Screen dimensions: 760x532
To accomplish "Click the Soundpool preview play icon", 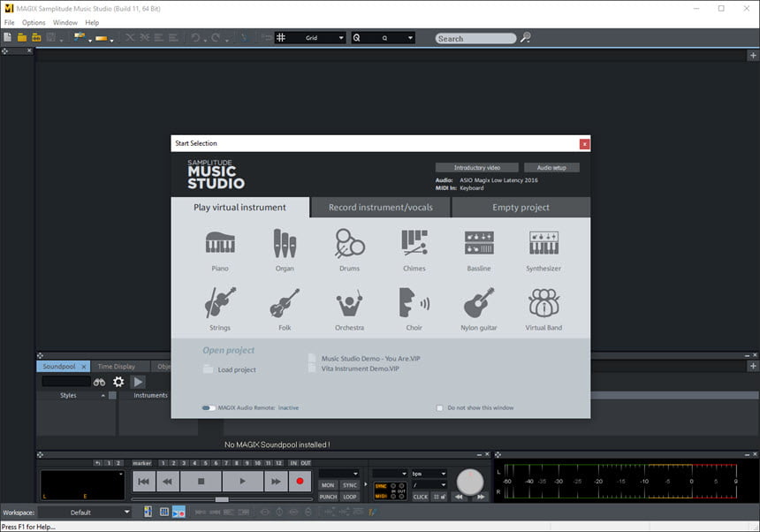I will 138,382.
